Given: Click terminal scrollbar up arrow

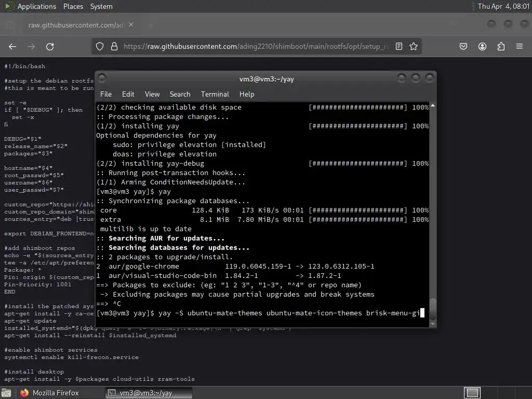Looking at the screenshot, I should coord(433,106).
